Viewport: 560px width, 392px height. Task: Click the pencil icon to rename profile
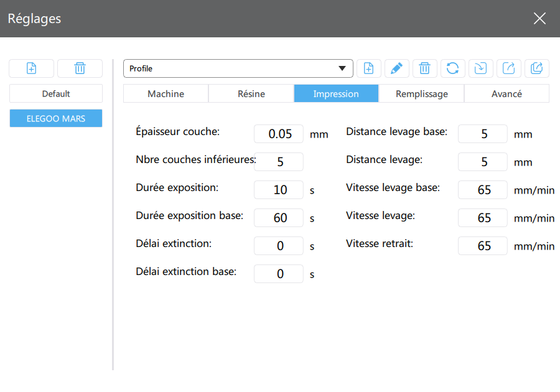(396, 68)
